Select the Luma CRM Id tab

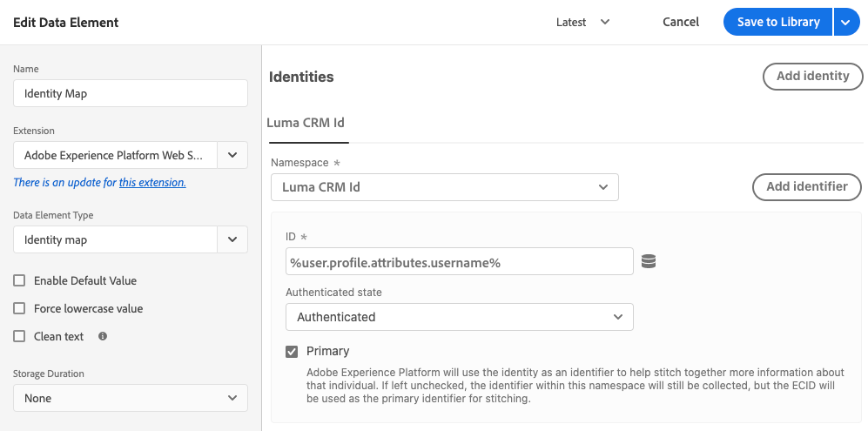(306, 123)
